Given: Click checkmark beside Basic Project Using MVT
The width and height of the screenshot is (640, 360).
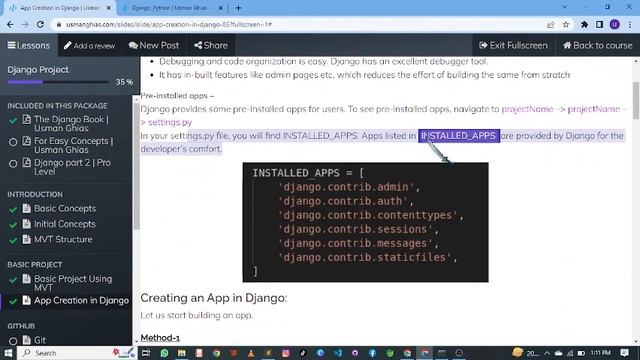Looking at the screenshot, I should pyautogui.click(x=13, y=280).
